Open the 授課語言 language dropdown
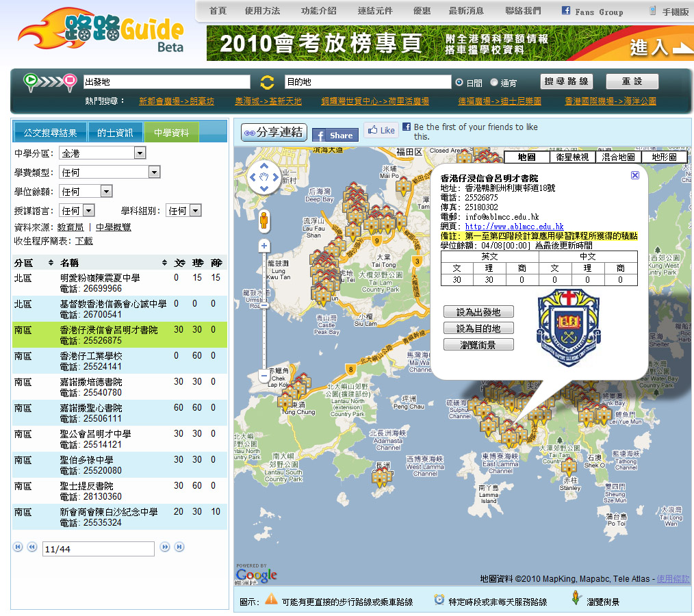Image resolution: width=694 pixels, height=616 pixels. [x=77, y=210]
